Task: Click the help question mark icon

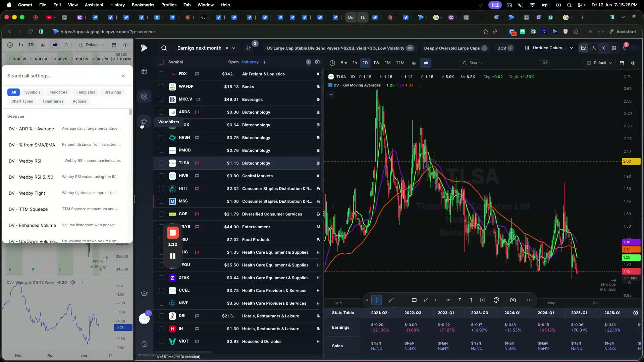Action: (x=144, y=344)
